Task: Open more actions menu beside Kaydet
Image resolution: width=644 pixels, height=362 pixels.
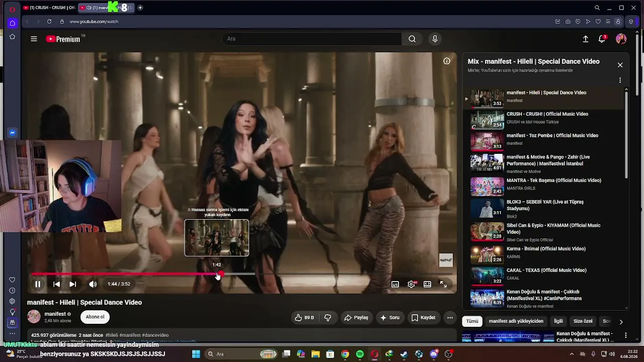Action: pos(450,318)
